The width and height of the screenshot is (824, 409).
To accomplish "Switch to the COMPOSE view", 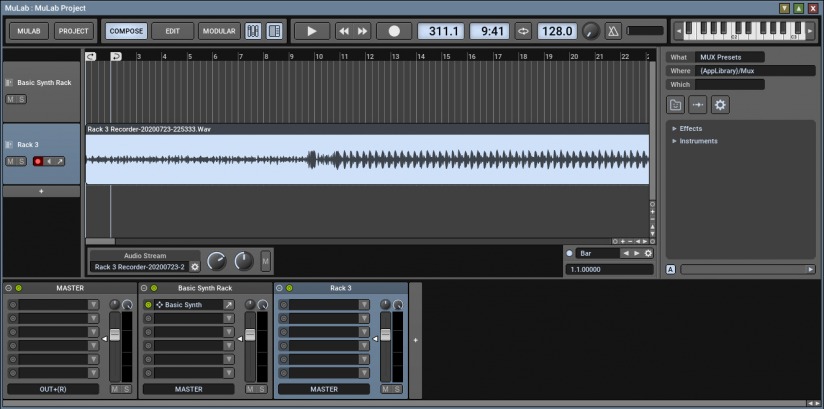I will click(x=126, y=31).
